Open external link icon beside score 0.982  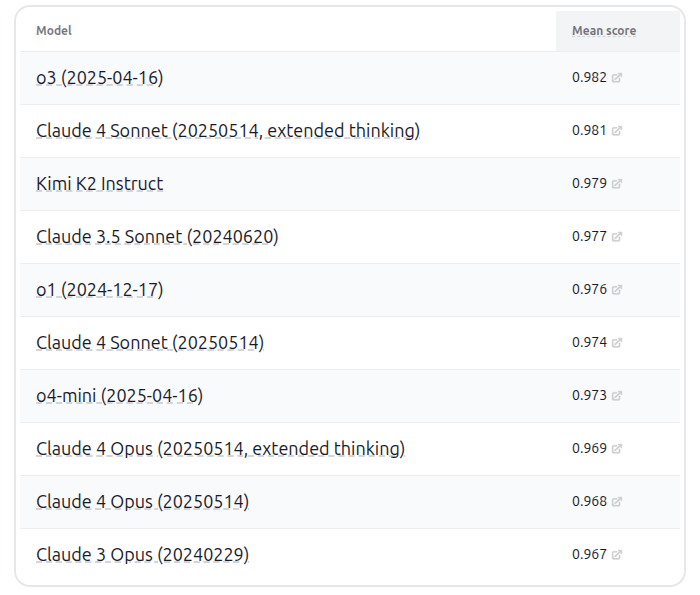point(617,78)
